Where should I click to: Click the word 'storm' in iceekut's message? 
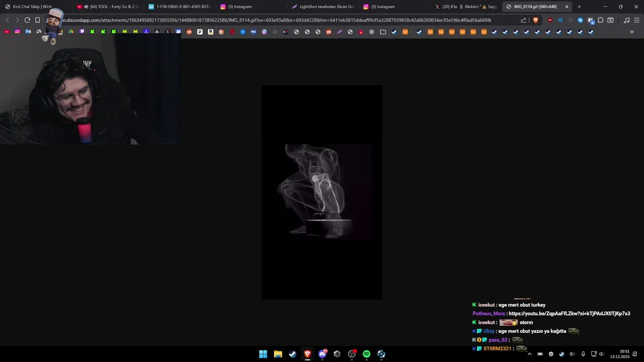[x=526, y=323]
